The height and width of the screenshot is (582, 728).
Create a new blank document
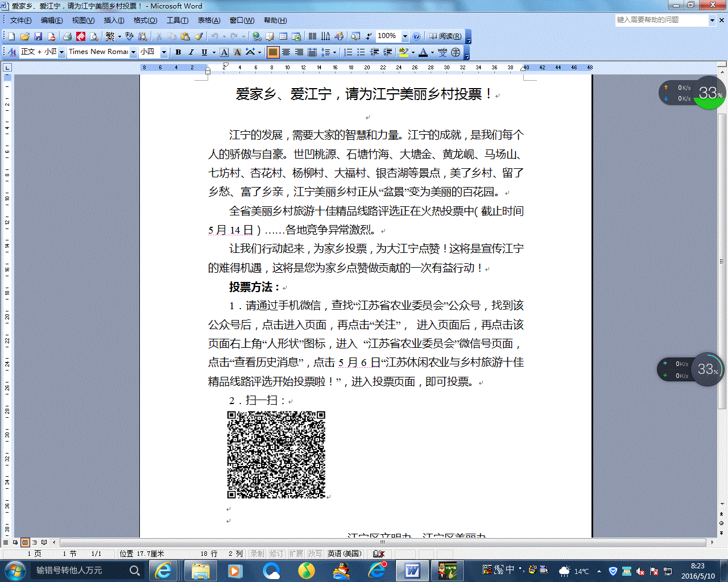point(12,36)
